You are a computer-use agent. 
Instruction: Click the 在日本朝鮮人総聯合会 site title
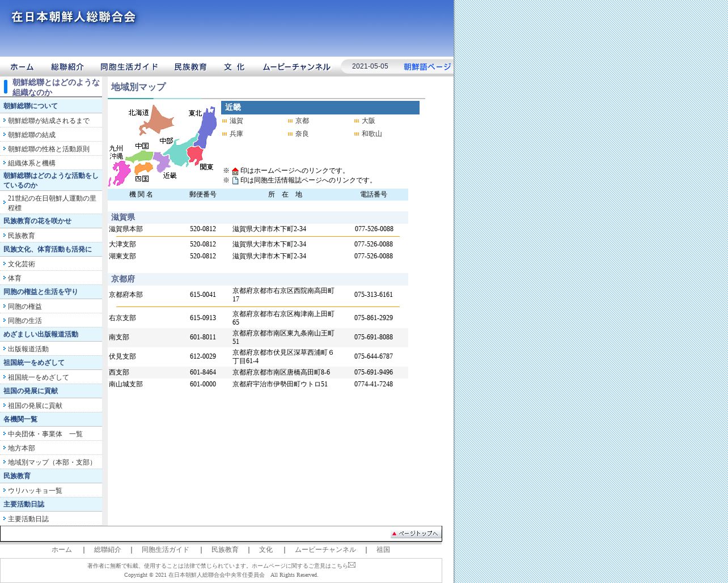(x=74, y=17)
